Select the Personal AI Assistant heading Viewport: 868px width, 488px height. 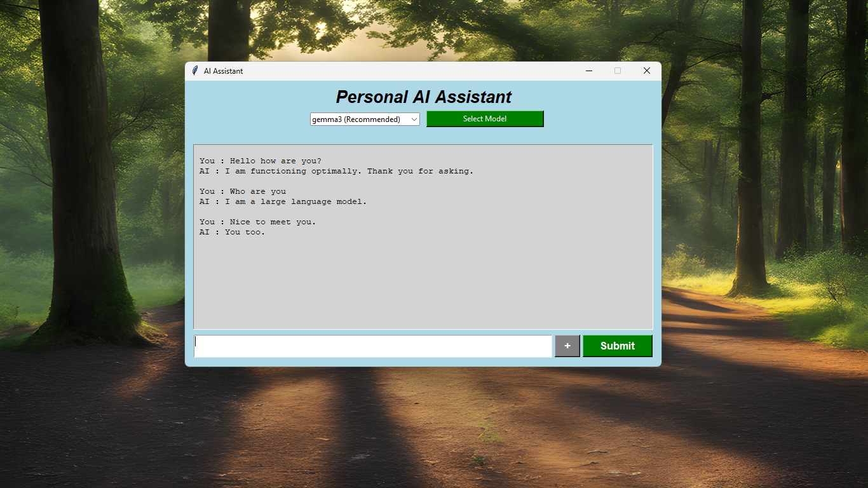[x=423, y=97]
